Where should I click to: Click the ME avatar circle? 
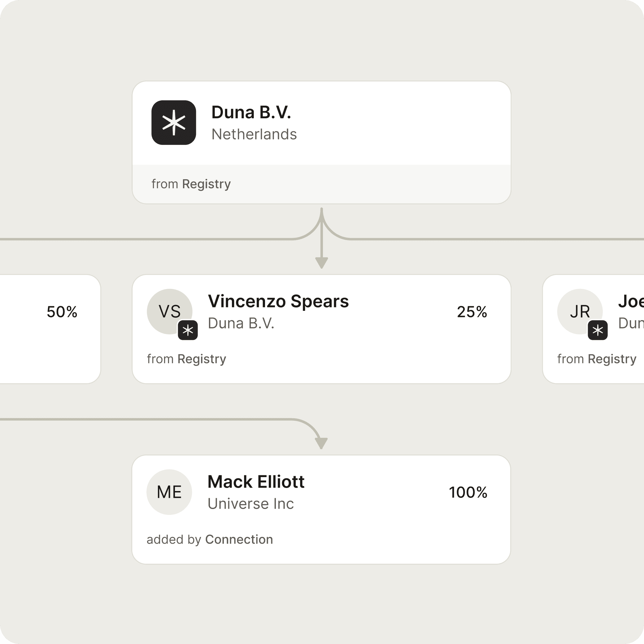[169, 492]
